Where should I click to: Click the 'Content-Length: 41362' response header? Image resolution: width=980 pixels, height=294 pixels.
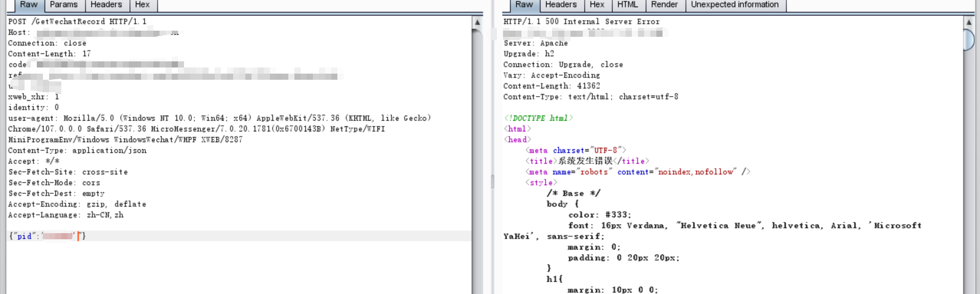[x=552, y=86]
